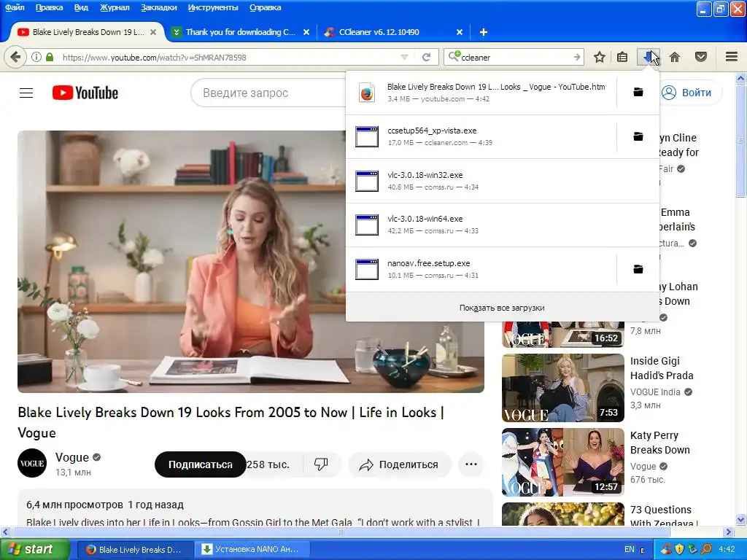The width and height of the screenshot is (747, 560).
Task: Click Показать все загрузки link
Action: tap(502, 308)
